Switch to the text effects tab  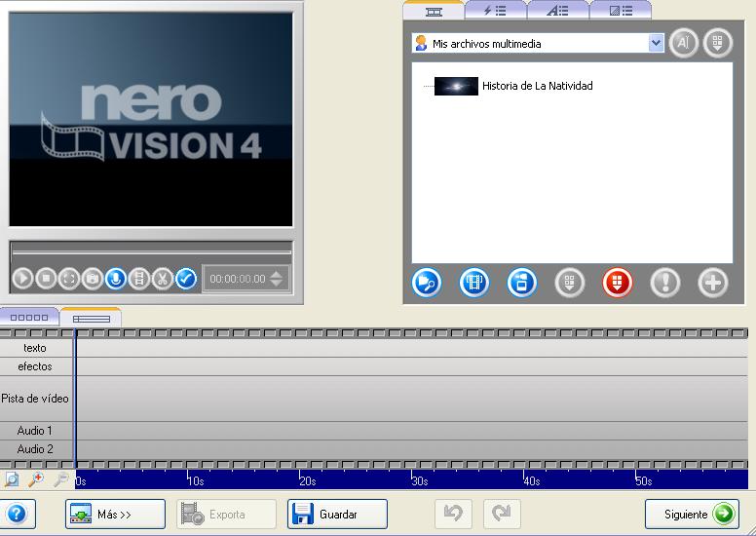point(557,11)
